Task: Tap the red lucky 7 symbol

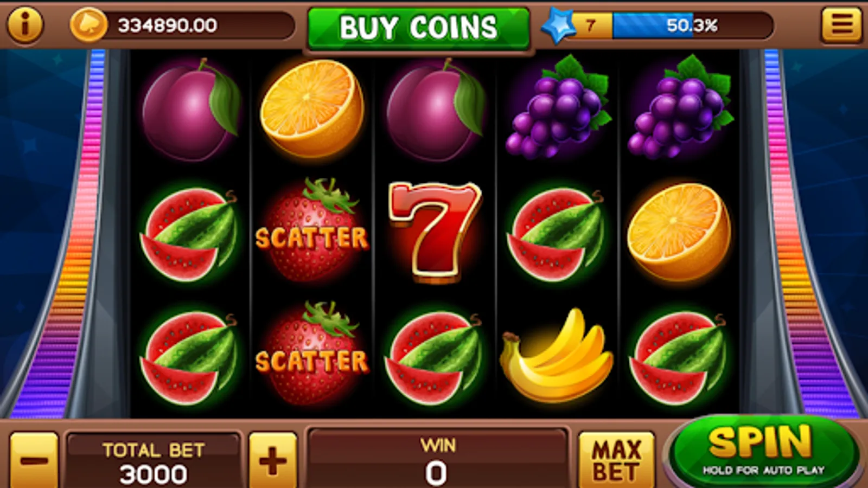Action: (435, 232)
